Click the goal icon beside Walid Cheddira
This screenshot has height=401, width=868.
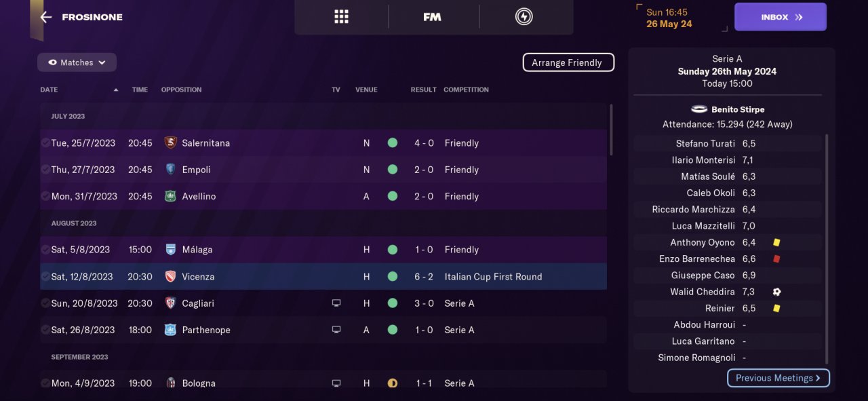776,292
